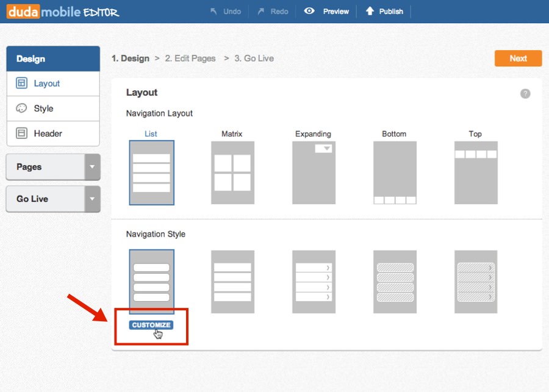Click the List layout label
The height and width of the screenshot is (392, 549).
tap(151, 134)
